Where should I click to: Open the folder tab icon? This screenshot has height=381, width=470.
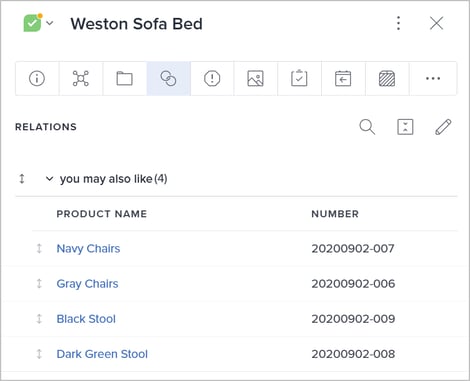click(125, 79)
